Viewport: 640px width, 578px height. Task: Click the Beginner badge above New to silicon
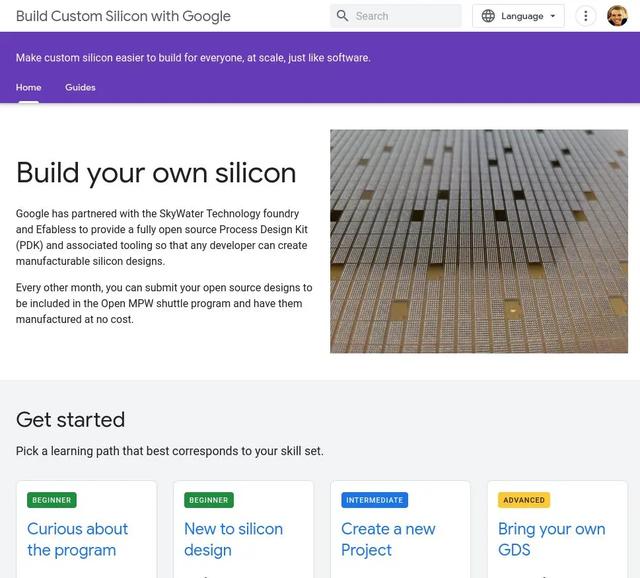click(208, 500)
